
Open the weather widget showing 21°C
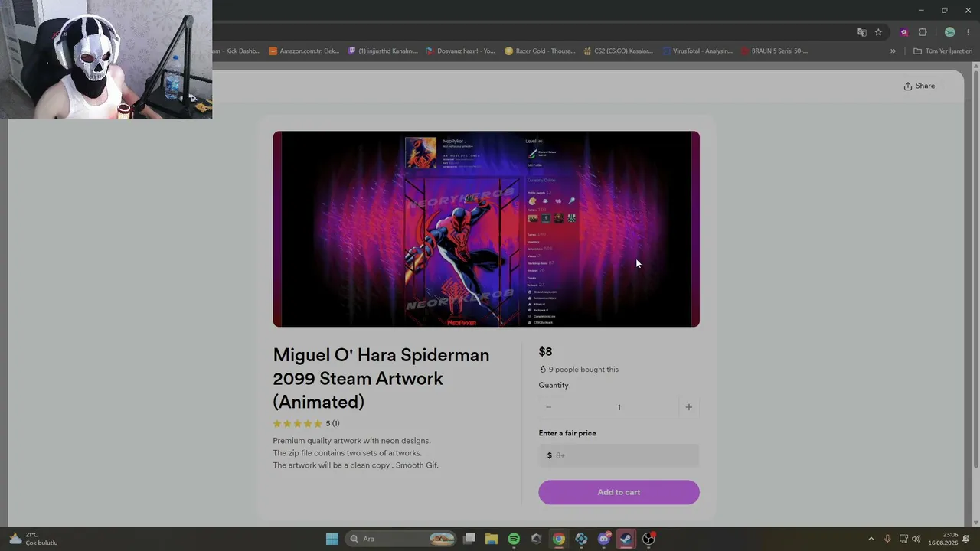tap(34, 539)
